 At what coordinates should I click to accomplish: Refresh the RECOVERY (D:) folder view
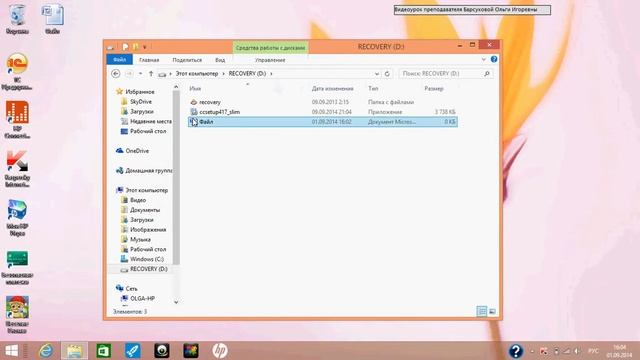click(387, 74)
